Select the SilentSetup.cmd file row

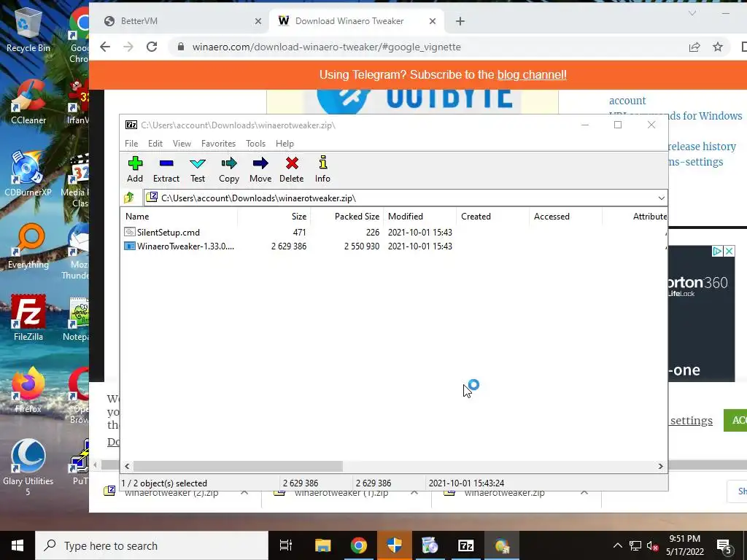[393, 233]
